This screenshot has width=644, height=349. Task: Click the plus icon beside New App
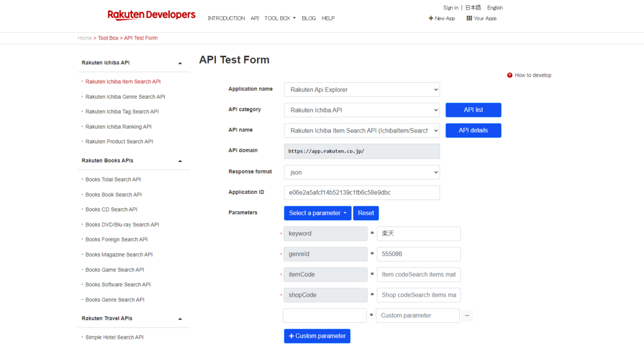[x=431, y=18]
